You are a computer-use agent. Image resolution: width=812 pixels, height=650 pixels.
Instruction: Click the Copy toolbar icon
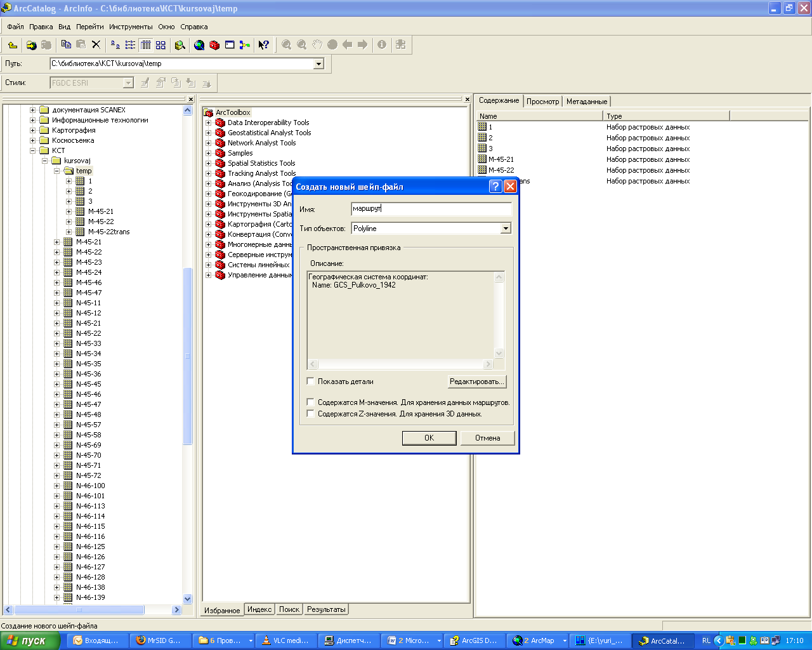66,44
